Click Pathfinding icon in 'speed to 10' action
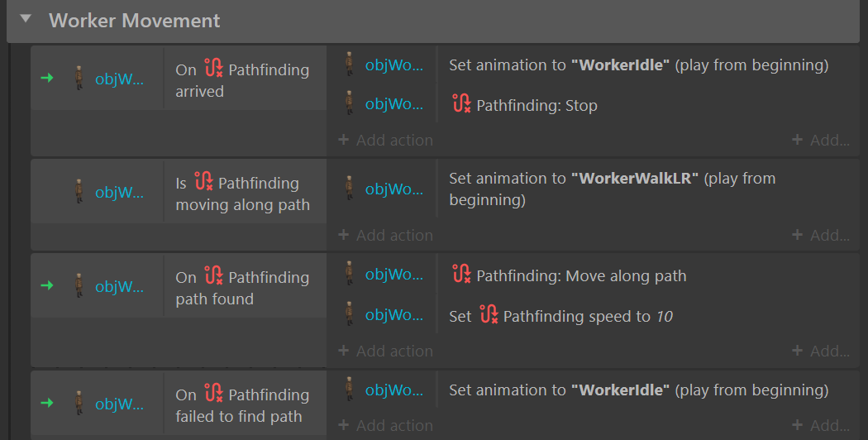Viewport: 868px width, 440px height. coord(489,315)
